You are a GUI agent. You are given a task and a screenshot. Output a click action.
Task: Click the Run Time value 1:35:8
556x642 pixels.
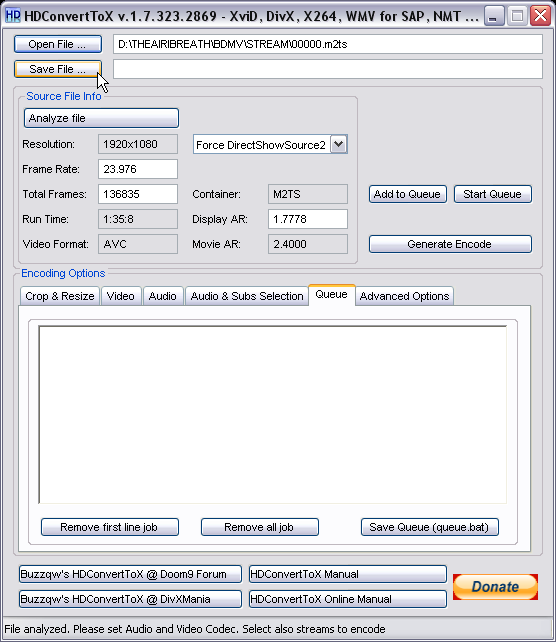(138, 219)
